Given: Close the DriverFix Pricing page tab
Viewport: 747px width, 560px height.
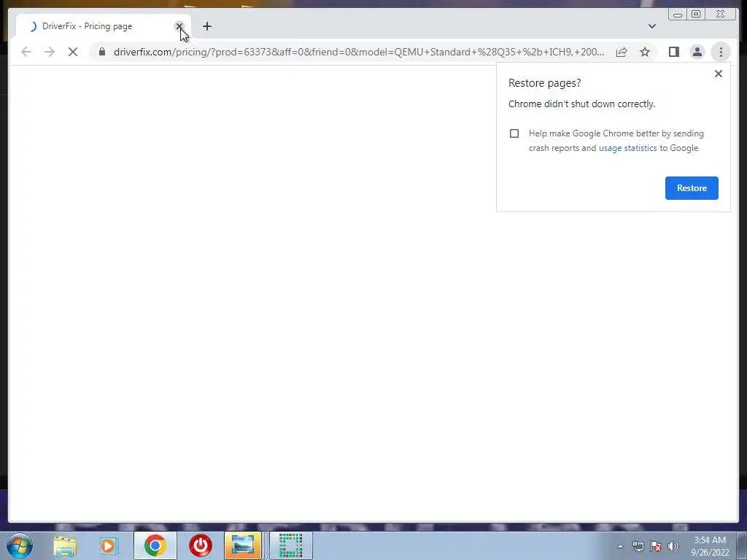Looking at the screenshot, I should pos(179,26).
